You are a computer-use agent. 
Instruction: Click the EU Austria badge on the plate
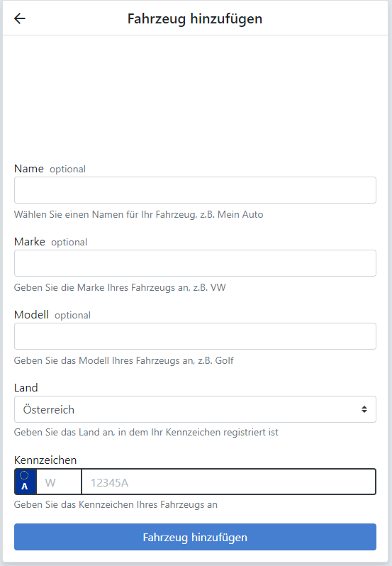click(x=26, y=482)
